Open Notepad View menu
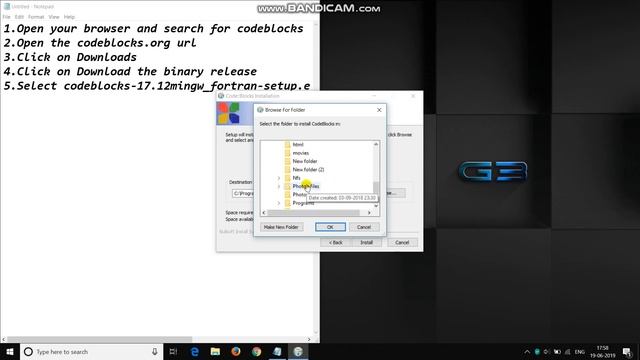 point(54,17)
